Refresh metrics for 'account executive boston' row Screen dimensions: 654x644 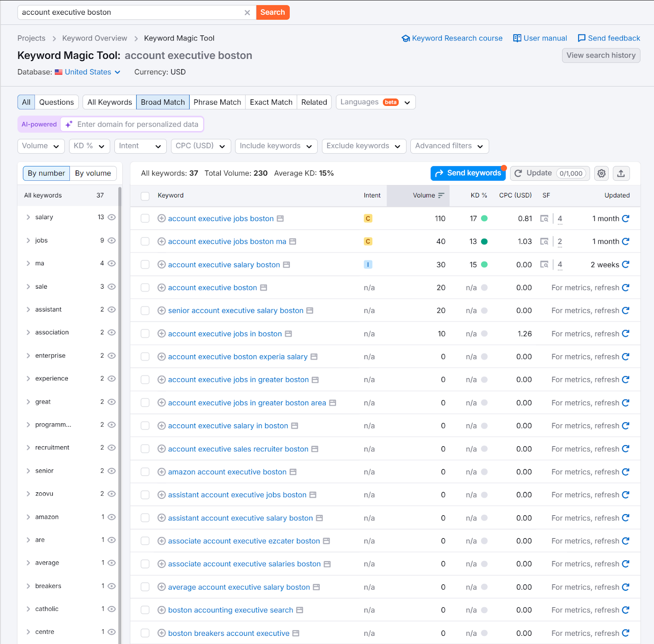tap(625, 288)
